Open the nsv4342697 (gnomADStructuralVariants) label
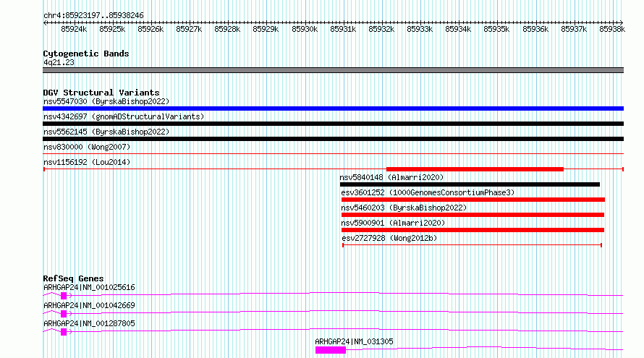The image size is (644, 358). (124, 116)
